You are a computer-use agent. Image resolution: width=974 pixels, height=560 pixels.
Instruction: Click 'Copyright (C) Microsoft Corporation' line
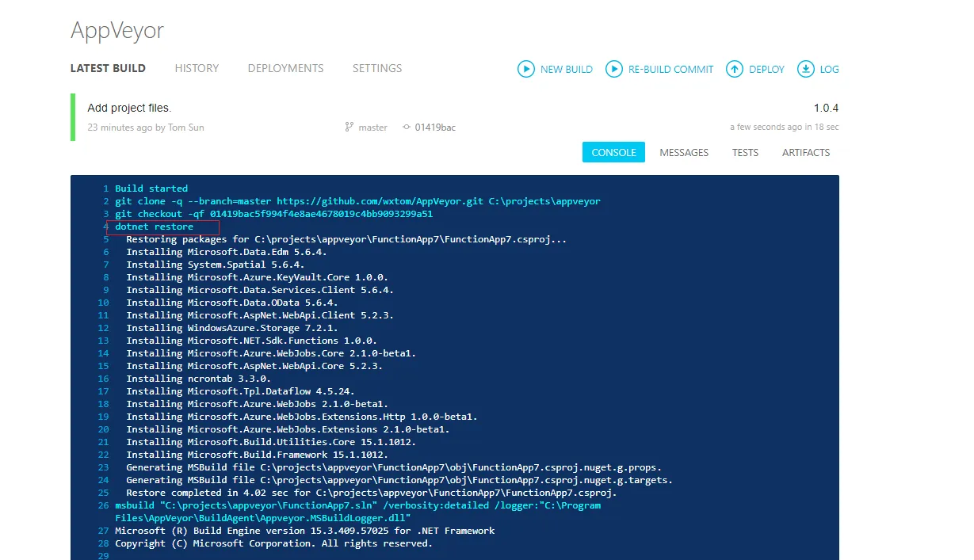click(x=274, y=543)
